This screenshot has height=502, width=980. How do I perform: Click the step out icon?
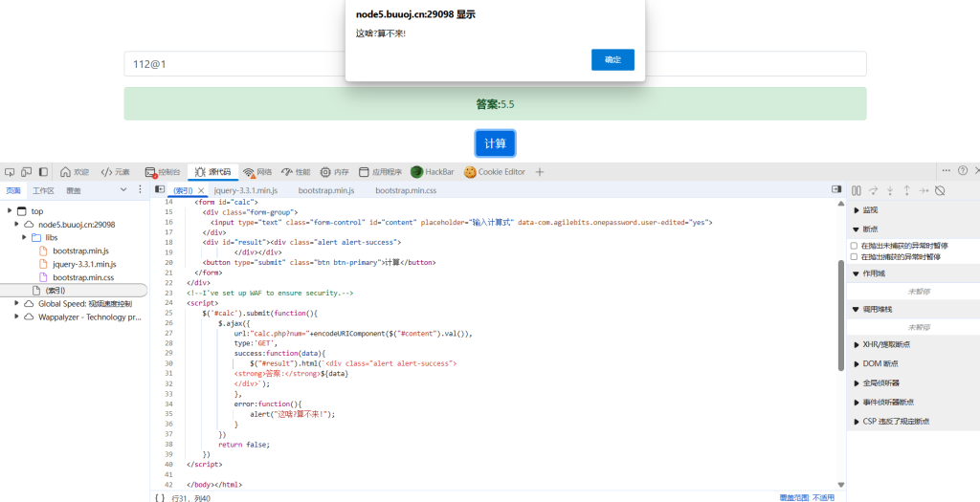click(906, 191)
